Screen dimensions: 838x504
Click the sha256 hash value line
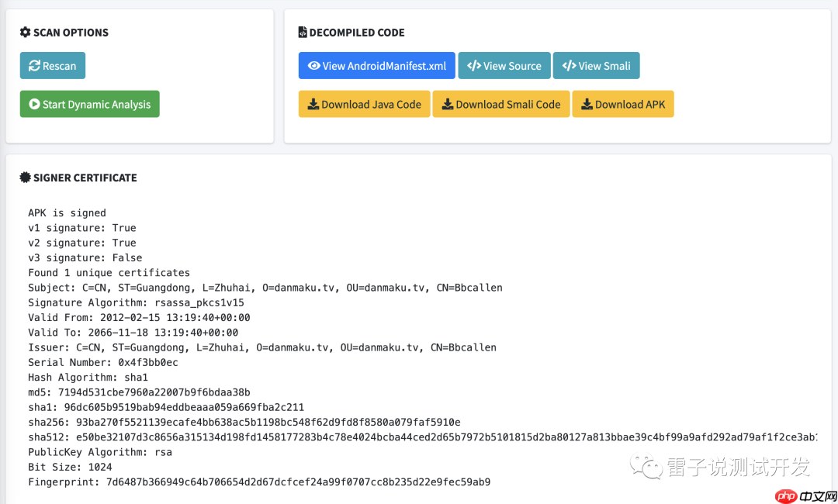pyautogui.click(x=244, y=423)
